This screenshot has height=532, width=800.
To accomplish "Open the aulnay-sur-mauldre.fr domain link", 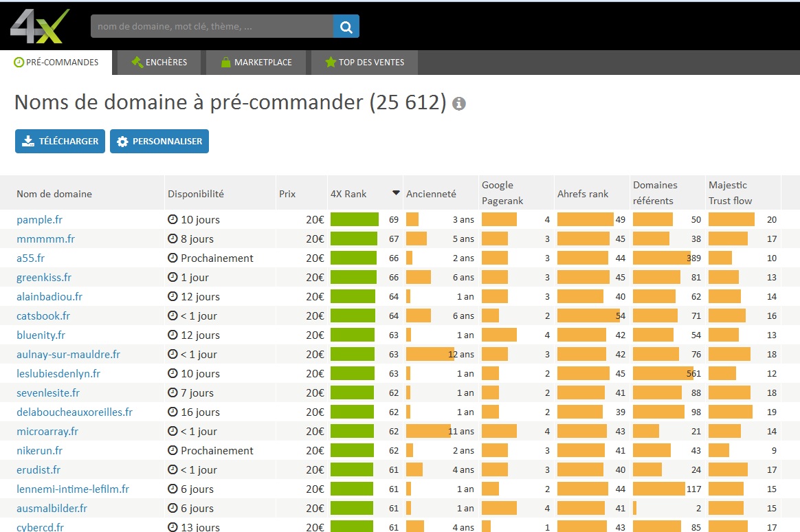I will click(x=68, y=354).
